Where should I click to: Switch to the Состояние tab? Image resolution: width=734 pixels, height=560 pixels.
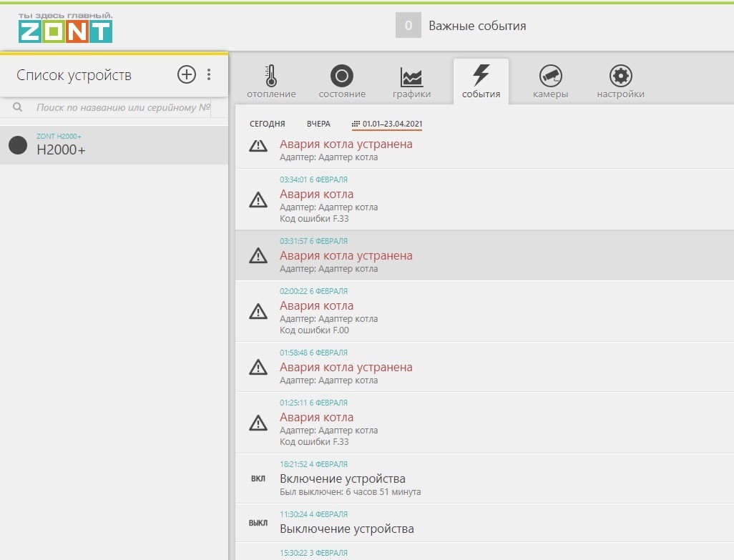click(x=341, y=82)
